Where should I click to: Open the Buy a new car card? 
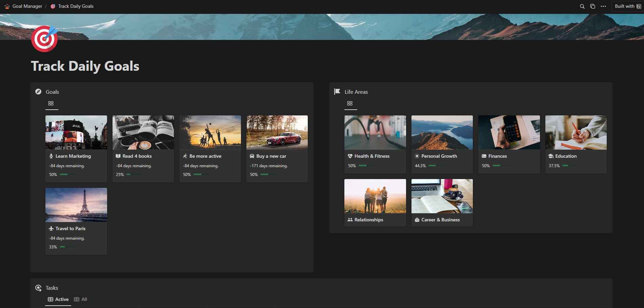tap(277, 149)
